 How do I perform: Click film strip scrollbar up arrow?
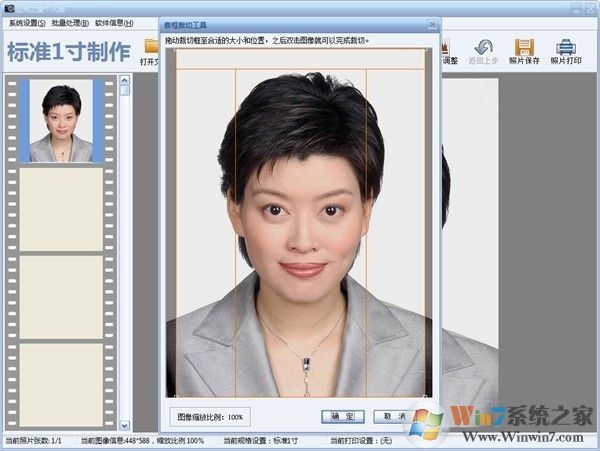coord(125,80)
